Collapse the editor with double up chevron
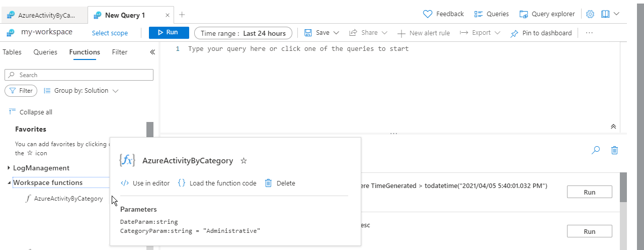 point(613,127)
